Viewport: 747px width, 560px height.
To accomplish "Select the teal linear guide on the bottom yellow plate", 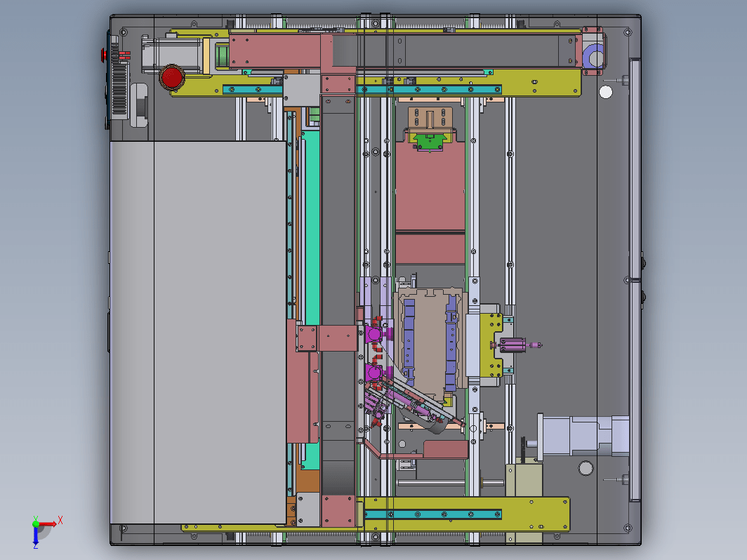I will pos(432,514).
